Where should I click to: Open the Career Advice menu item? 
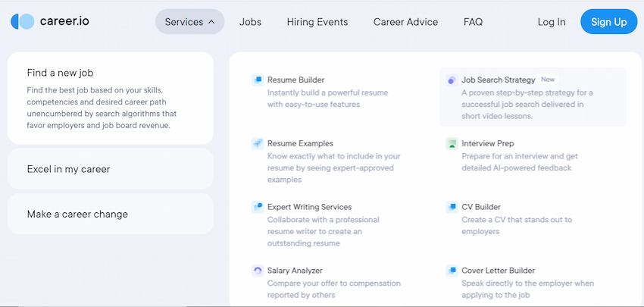406,22
